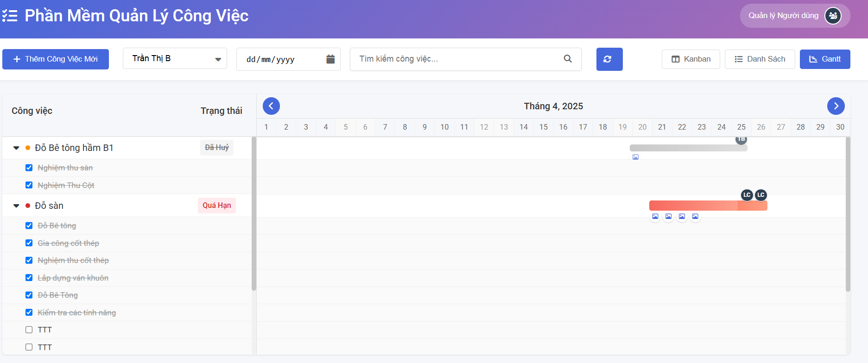Open the Trần Thị B user dropdown
Screen dimensions: 868x363
coord(175,58)
